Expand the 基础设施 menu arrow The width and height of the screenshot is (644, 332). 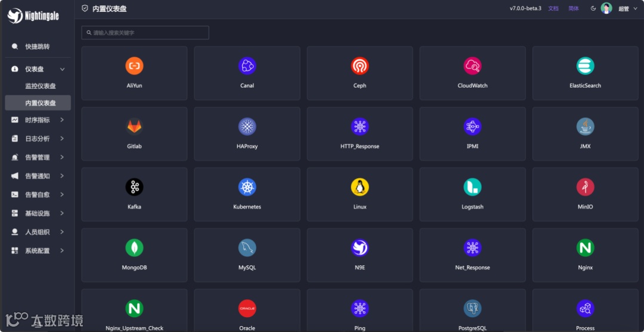coord(62,213)
